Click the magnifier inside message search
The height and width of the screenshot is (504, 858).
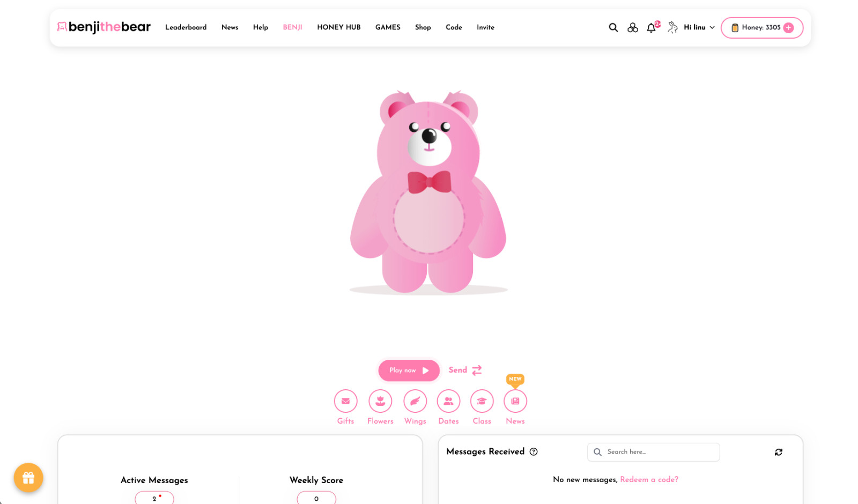(597, 452)
